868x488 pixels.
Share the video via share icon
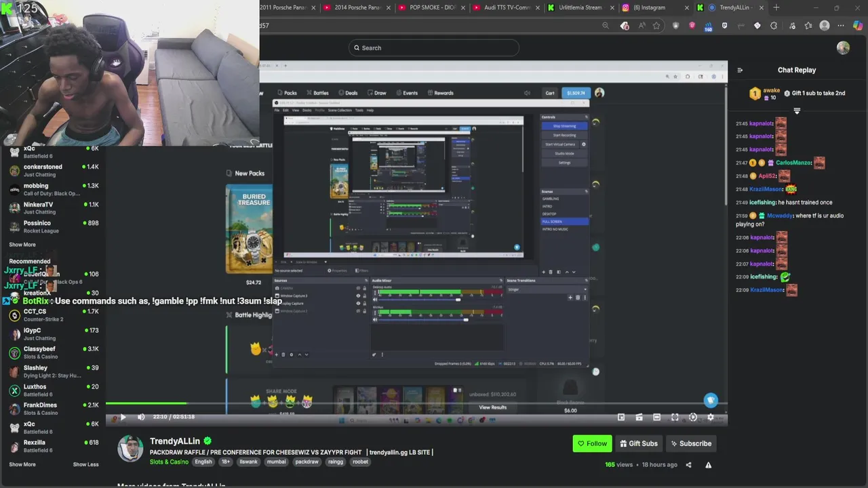[688, 465]
